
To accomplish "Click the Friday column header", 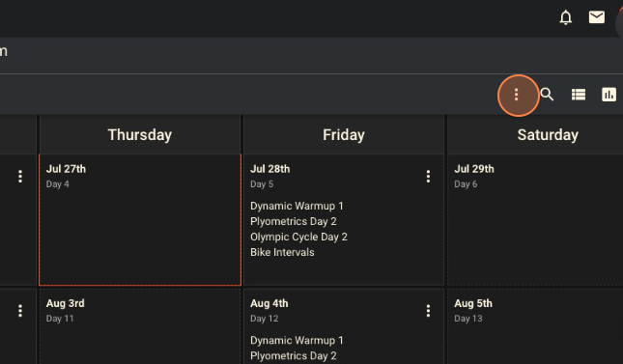I will click(344, 135).
